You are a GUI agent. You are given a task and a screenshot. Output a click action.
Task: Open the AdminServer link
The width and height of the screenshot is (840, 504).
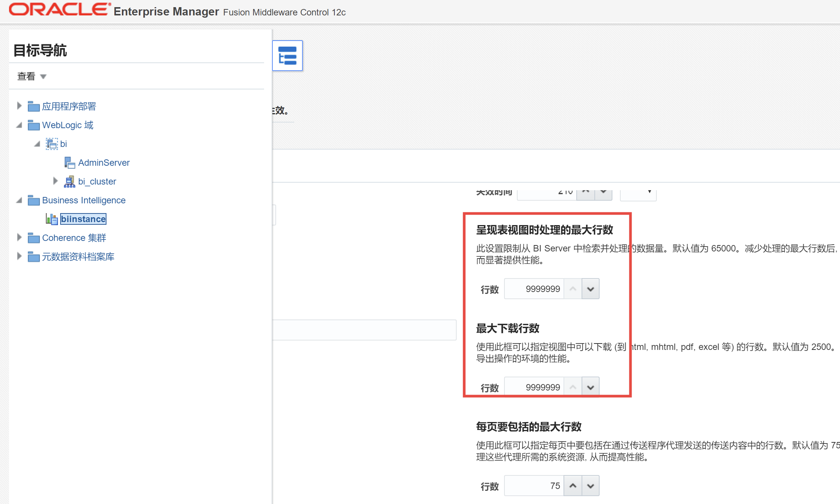pos(104,163)
